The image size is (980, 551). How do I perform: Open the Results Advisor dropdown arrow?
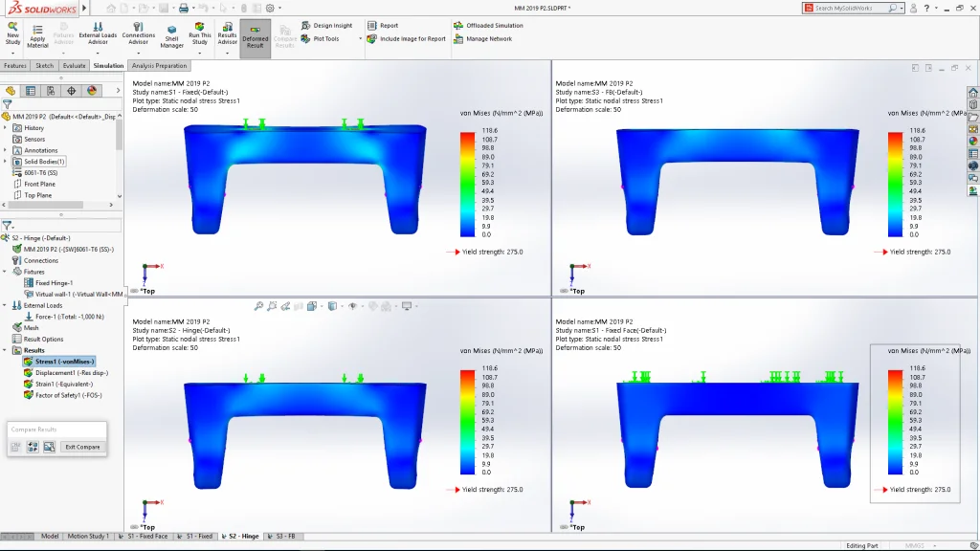coord(227,53)
